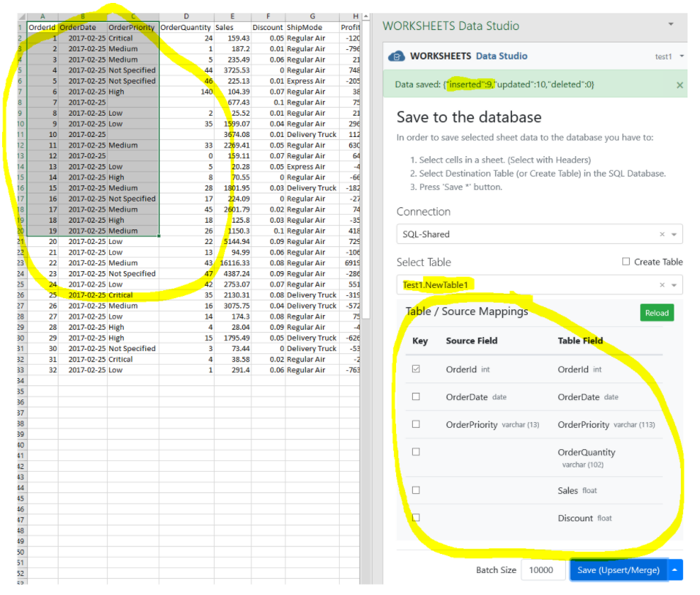The width and height of the screenshot is (700, 595).
Task: Clear the Test1.NewTable1 table selection
Action: (x=662, y=285)
